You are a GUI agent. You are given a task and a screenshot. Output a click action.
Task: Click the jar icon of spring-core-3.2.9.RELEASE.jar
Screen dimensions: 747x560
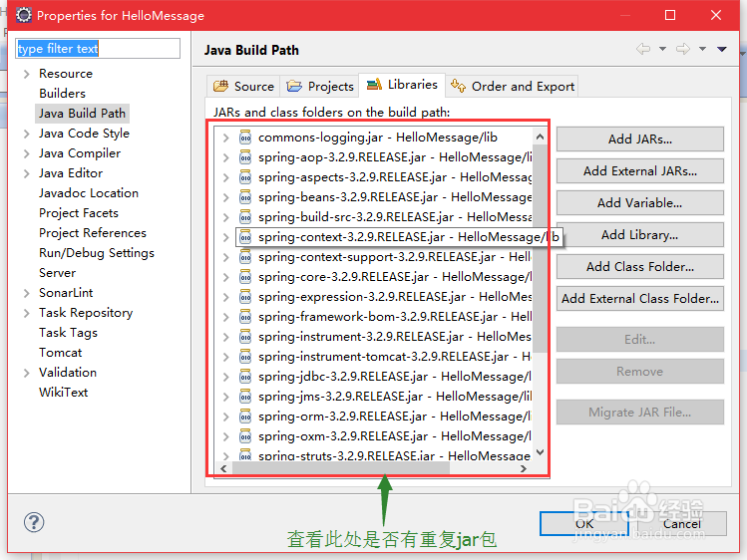pos(245,277)
